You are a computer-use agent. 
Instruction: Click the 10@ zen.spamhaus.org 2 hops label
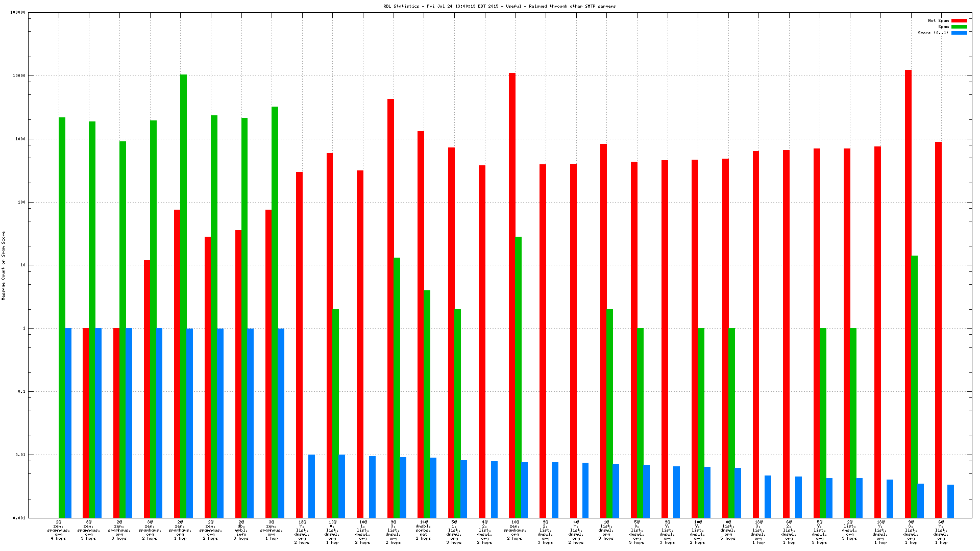click(514, 530)
